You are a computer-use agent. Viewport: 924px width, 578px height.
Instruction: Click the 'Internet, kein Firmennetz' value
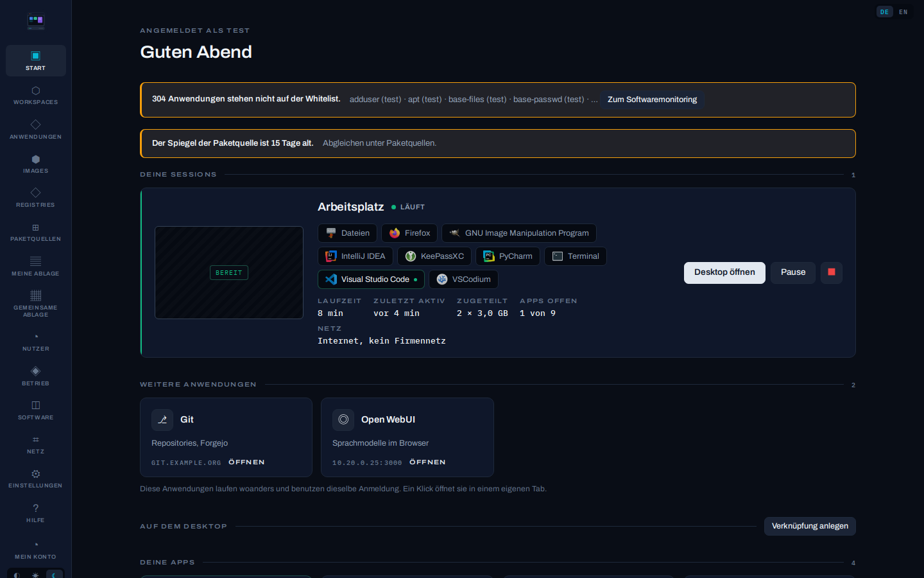(x=382, y=341)
